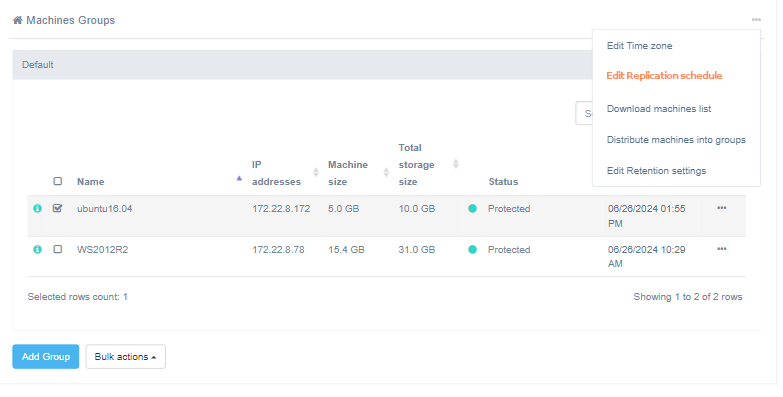This screenshot has width=783, height=397.
Task: Open the page ellipsis menu at top right
Action: click(x=756, y=20)
